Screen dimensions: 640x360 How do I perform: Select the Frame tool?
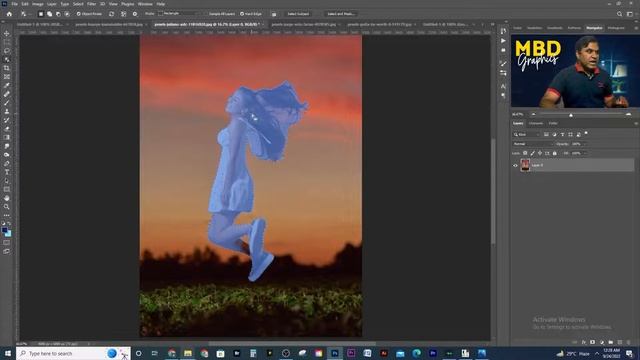click(7, 77)
